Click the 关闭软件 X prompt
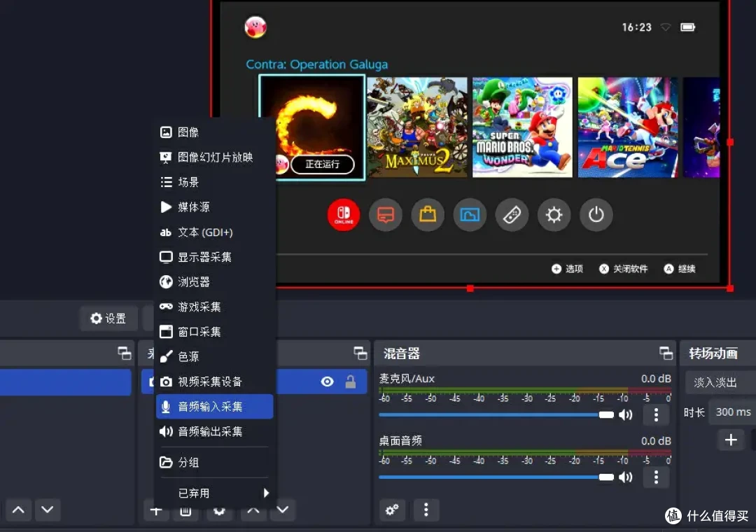This screenshot has height=532, width=756. tap(624, 269)
